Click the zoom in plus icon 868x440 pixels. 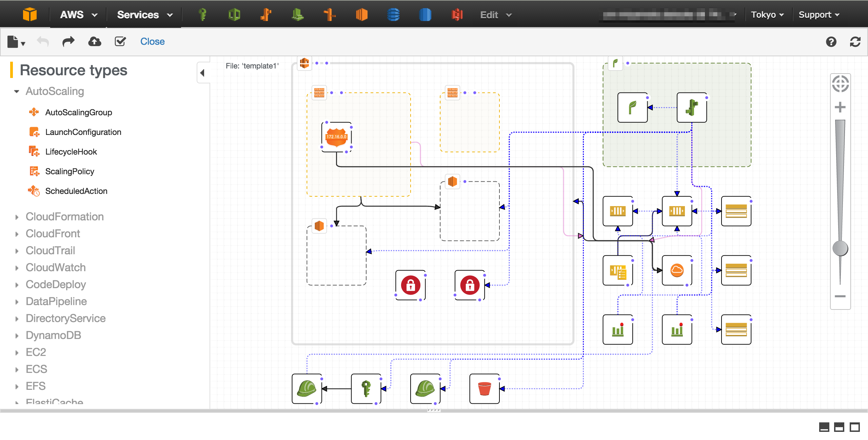point(840,107)
